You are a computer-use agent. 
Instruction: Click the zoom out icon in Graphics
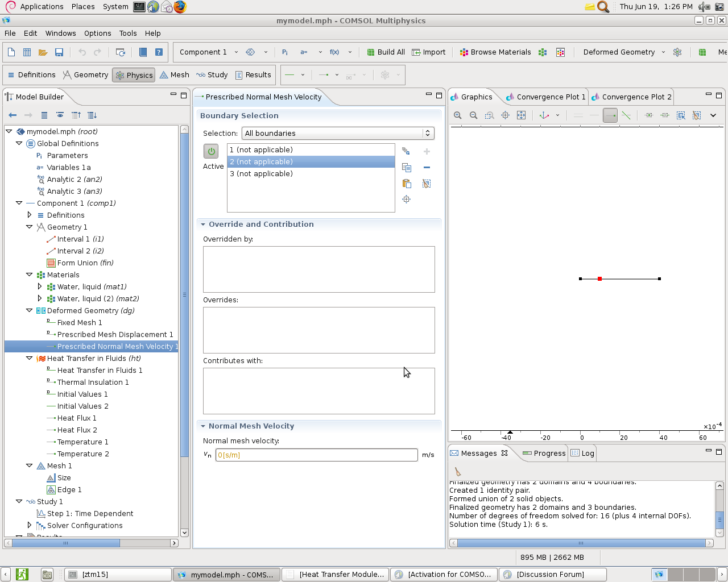[x=474, y=115]
